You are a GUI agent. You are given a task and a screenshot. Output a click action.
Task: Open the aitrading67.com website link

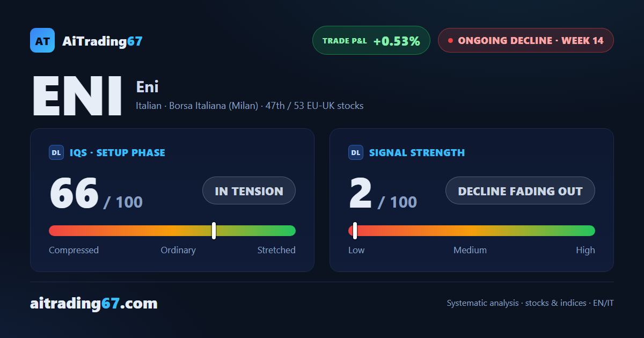pos(94,304)
